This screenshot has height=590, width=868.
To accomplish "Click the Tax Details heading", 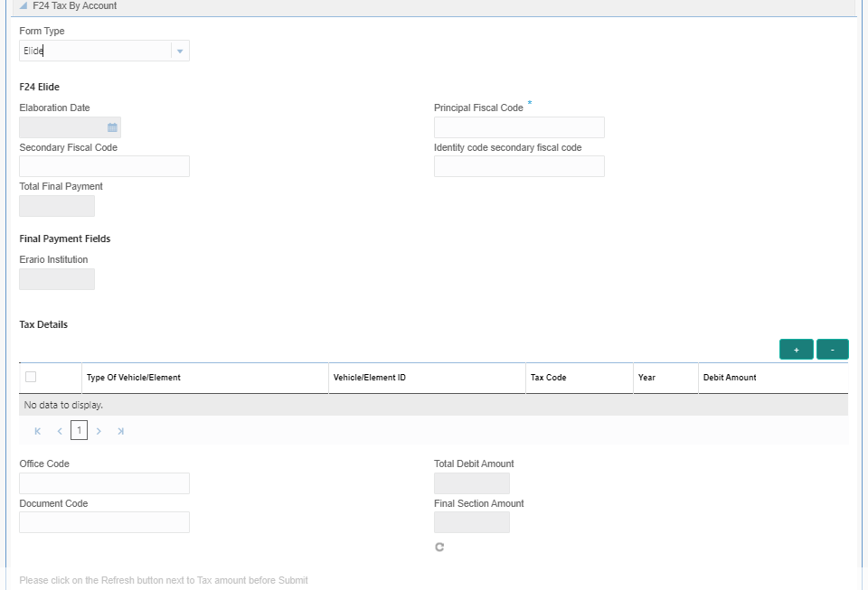I will (x=43, y=324).
